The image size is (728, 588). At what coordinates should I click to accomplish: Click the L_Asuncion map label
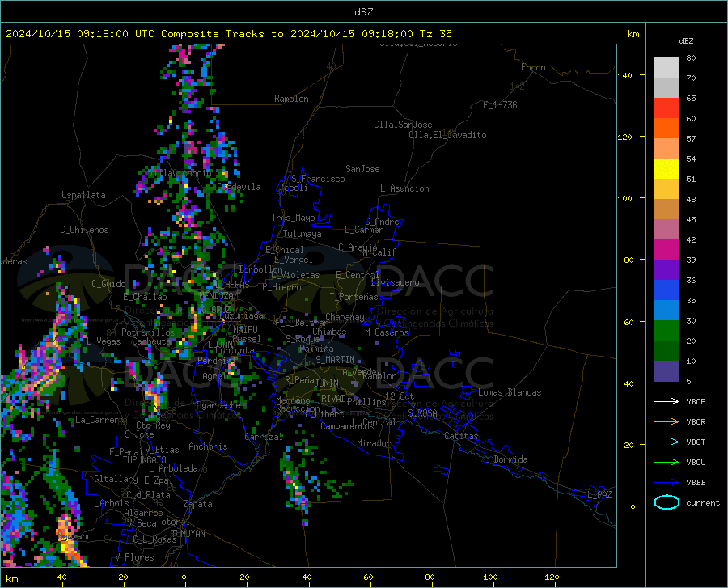(x=404, y=188)
